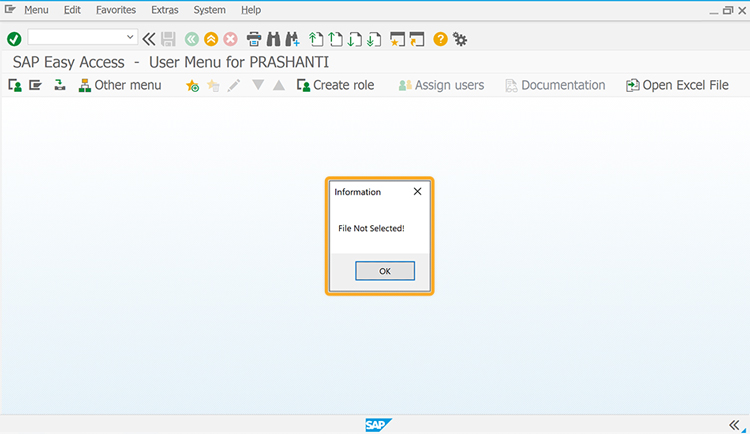Click the Find Next binoculars-plus icon
Viewport: 750px width, 434px height.
pos(292,39)
